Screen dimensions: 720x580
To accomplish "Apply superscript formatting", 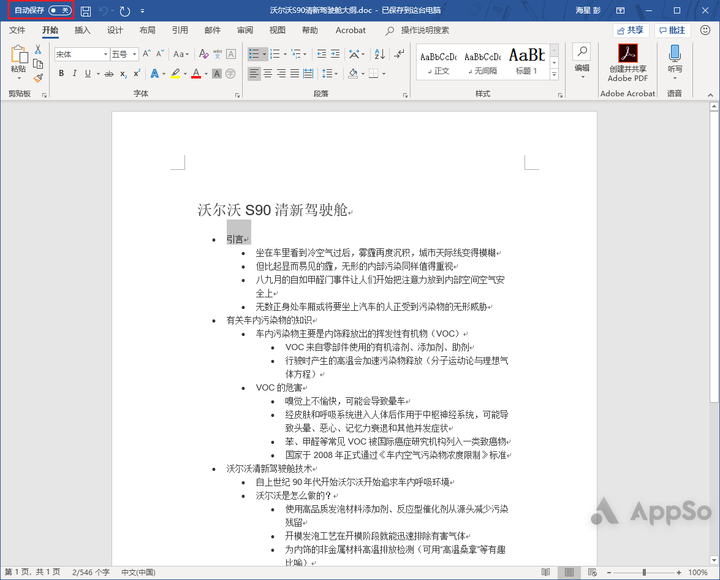I will (136, 73).
